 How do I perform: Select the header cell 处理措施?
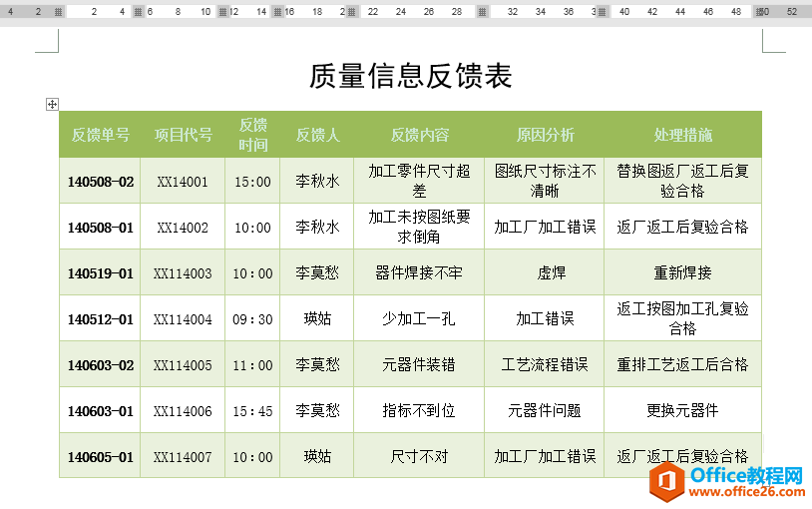point(682,135)
